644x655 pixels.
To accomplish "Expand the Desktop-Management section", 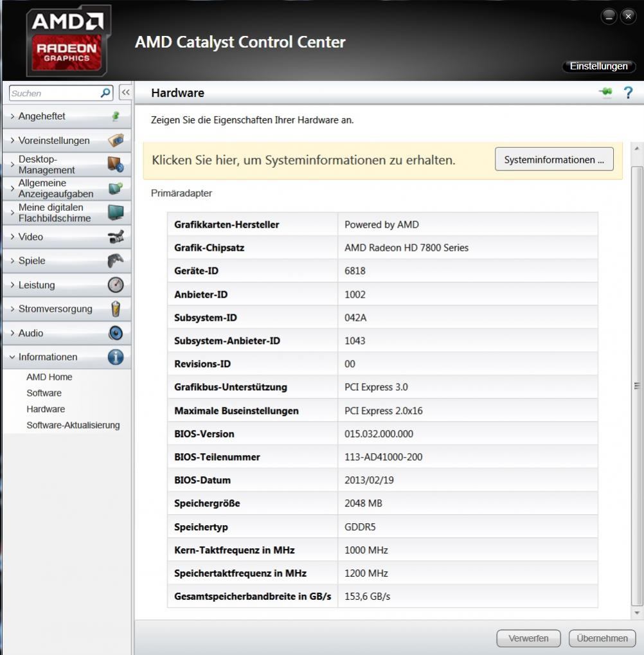I will click(67, 164).
